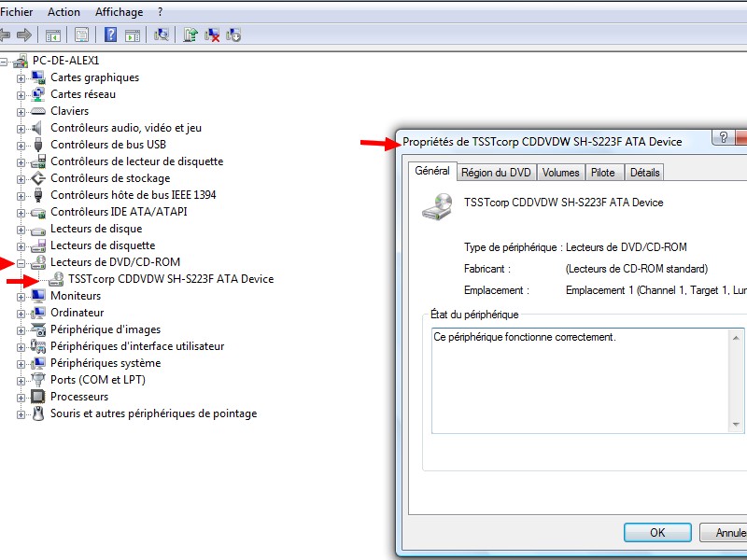Select 'Lecteurs de DVD/CD-ROM' tree label
The width and height of the screenshot is (747, 560).
(x=115, y=262)
